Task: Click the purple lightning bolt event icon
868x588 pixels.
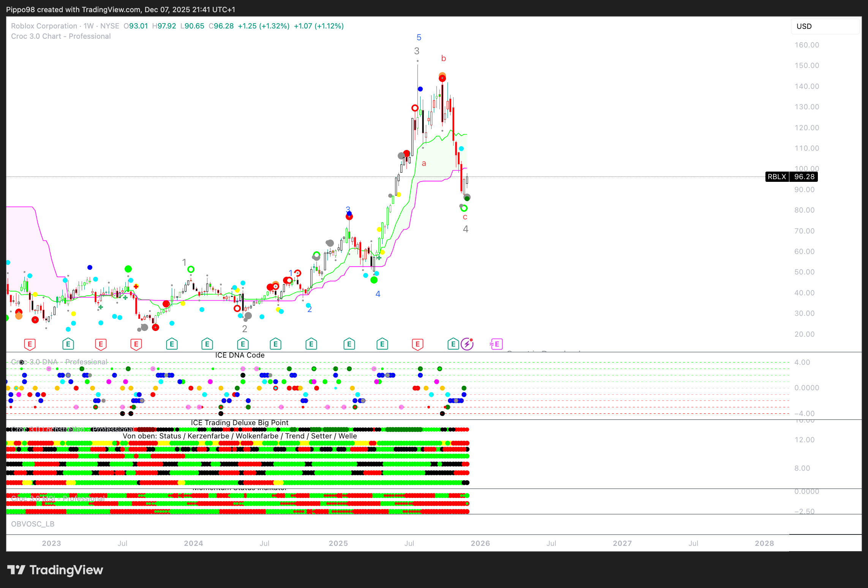Action: [467, 344]
